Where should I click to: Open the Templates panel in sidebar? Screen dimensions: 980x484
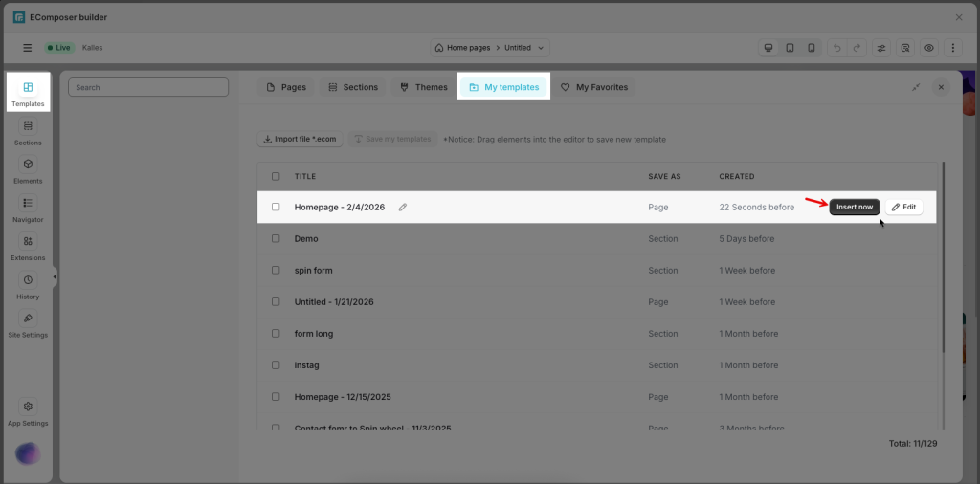tap(28, 93)
